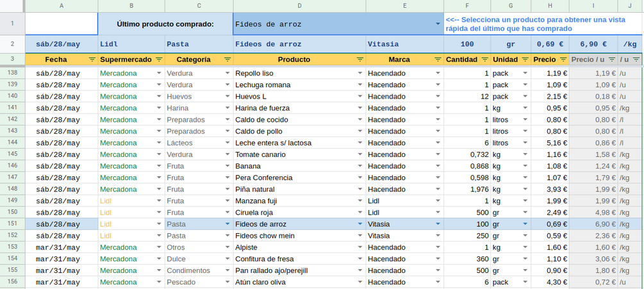Click summary cell showing 6,90 €
This screenshot has height=289, width=644.
[593, 44]
